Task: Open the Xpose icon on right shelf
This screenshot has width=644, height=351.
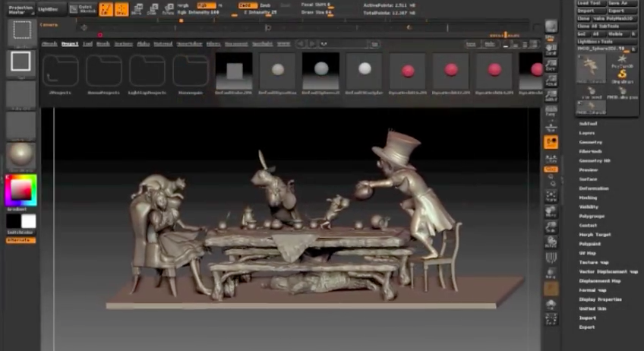Action: [551, 319]
